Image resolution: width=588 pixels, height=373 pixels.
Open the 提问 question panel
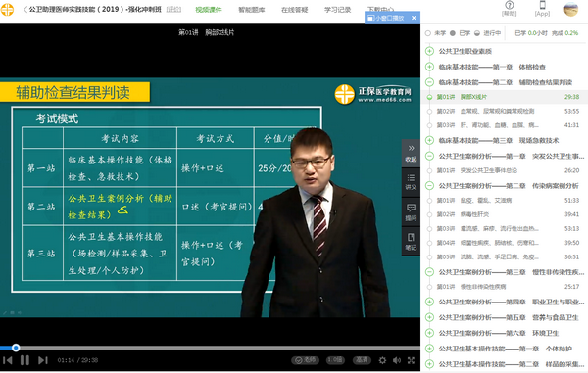pyautogui.click(x=411, y=212)
